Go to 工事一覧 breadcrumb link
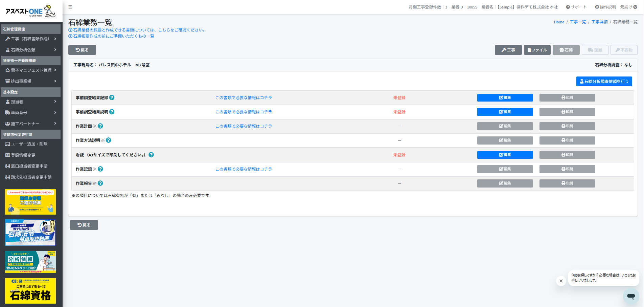The image size is (644, 307). tap(578, 22)
